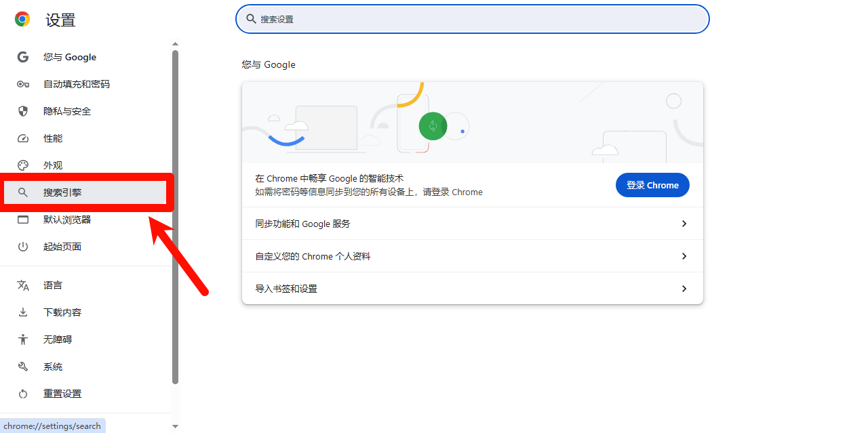Click the sync illustration banner

pyautogui.click(x=473, y=123)
